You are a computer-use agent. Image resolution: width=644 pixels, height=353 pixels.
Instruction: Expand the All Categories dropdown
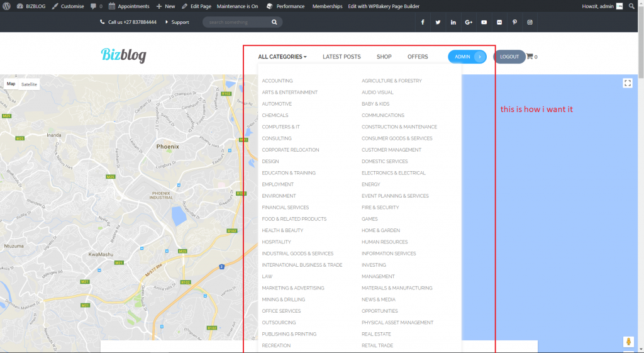(x=282, y=57)
